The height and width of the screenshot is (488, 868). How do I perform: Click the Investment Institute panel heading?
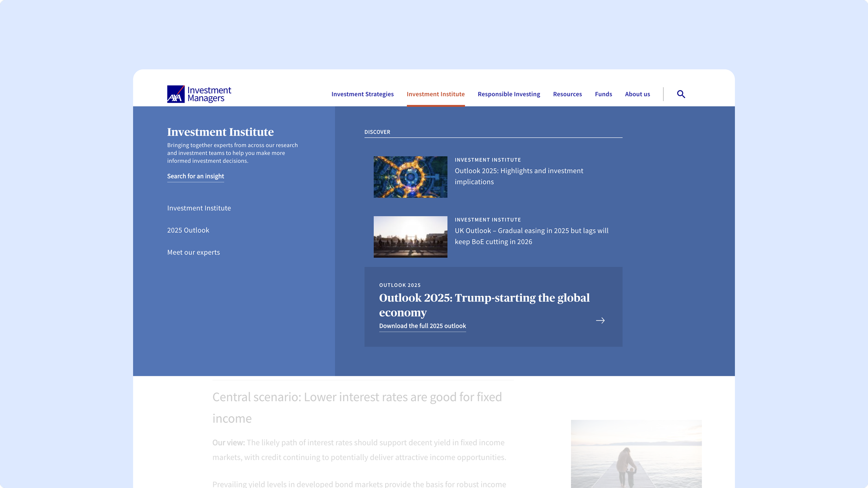tap(220, 132)
